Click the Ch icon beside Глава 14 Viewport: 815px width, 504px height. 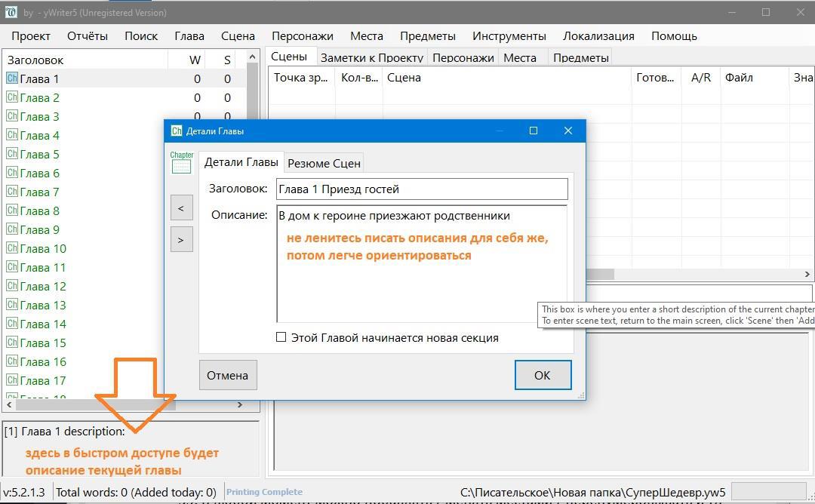tap(12, 324)
